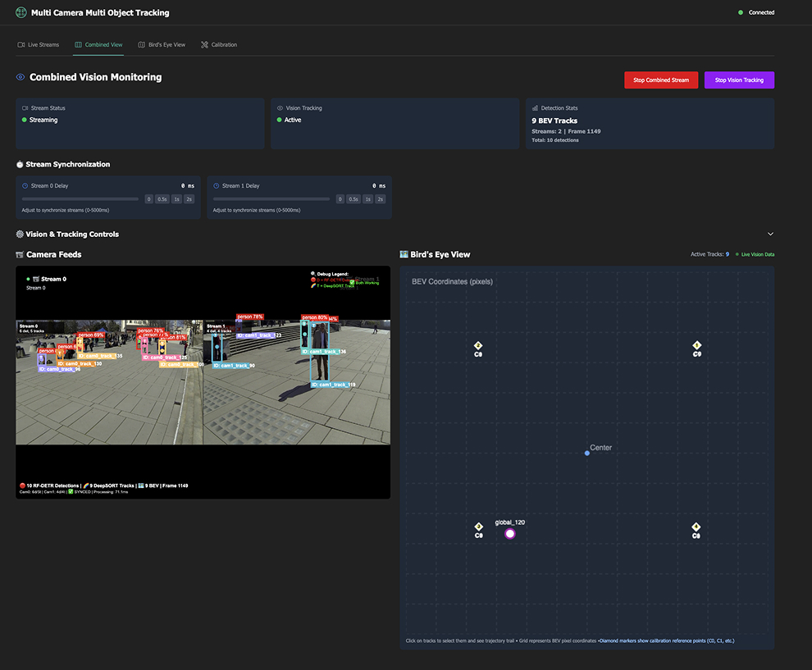The height and width of the screenshot is (670, 812).
Task: Click the gear icon beside Vision & Tracking Controls
Action: [20, 235]
